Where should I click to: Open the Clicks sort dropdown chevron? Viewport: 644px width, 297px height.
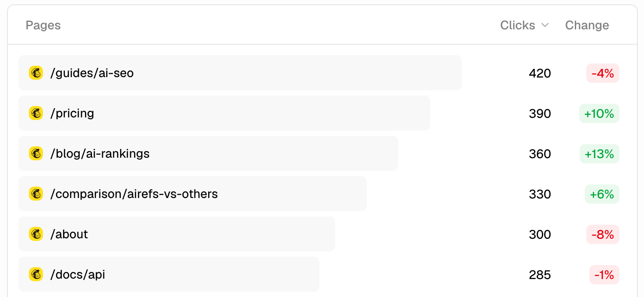(545, 25)
